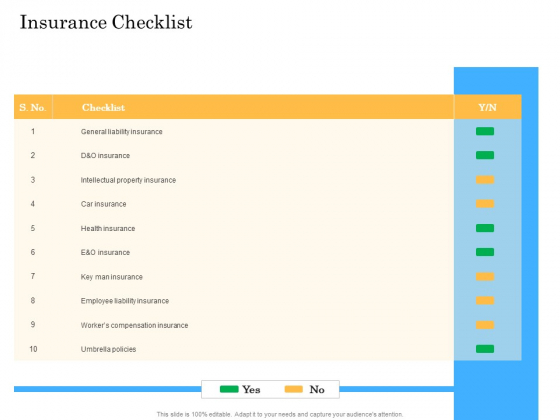
Task: Click the orange indicator for Employee liability insurance
Action: [x=485, y=301]
